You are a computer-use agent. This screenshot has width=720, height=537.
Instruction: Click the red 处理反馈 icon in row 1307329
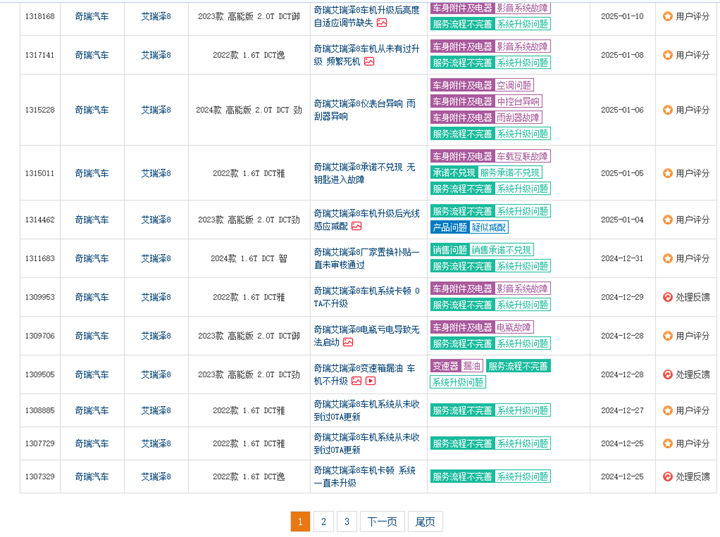668,476
